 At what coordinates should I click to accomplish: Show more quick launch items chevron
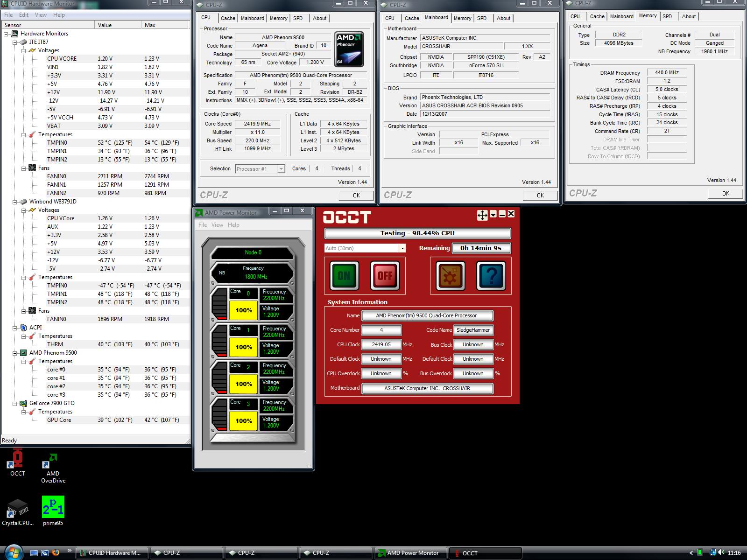[x=70, y=551]
